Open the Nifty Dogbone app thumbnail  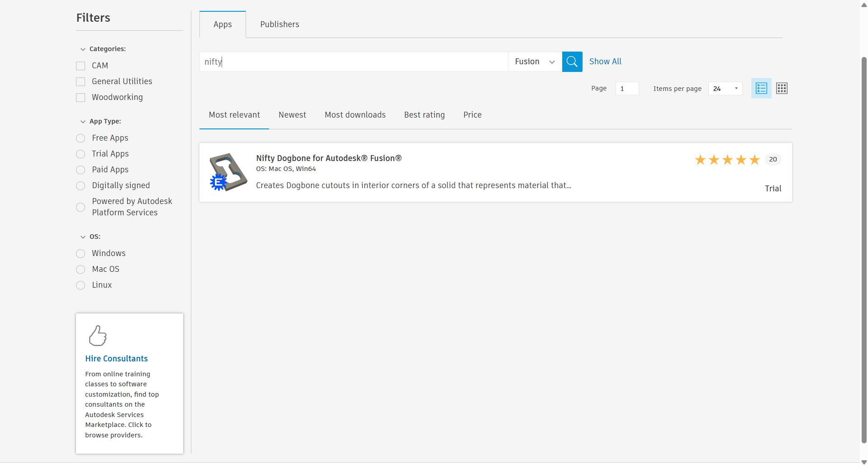(x=228, y=172)
